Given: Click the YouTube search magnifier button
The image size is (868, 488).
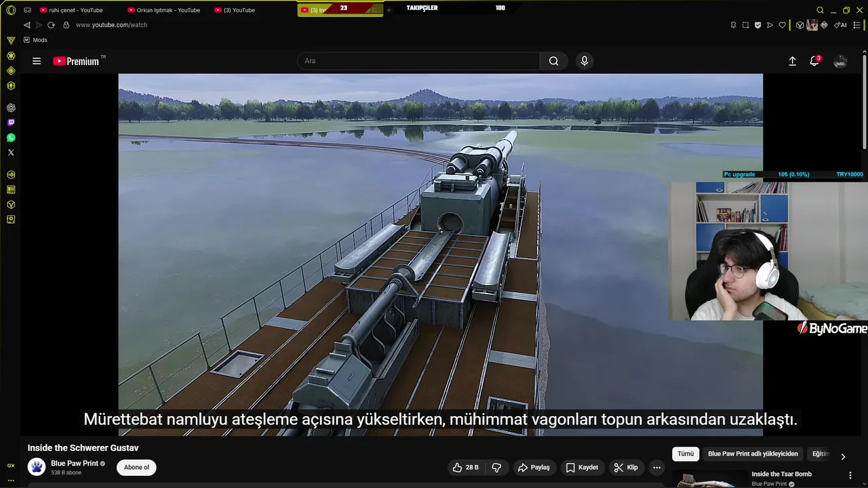Looking at the screenshot, I should point(553,61).
